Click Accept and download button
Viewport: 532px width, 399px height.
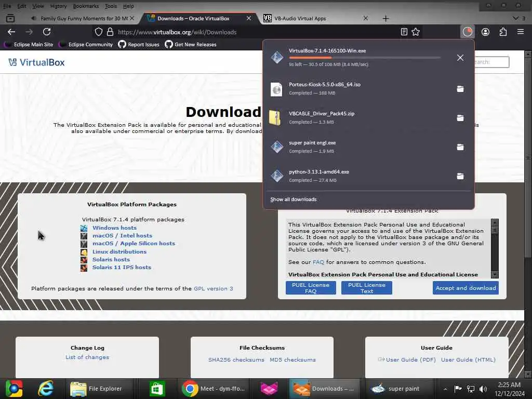pos(465,288)
